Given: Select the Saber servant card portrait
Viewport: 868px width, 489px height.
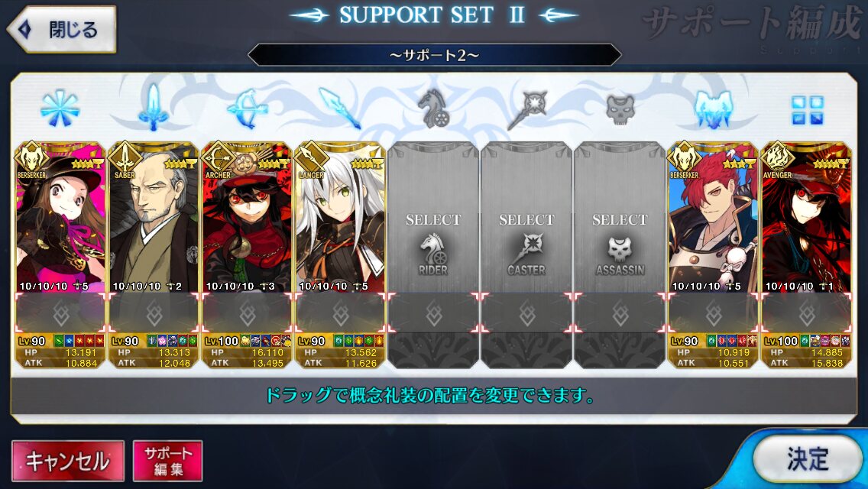Looking at the screenshot, I should click(154, 218).
